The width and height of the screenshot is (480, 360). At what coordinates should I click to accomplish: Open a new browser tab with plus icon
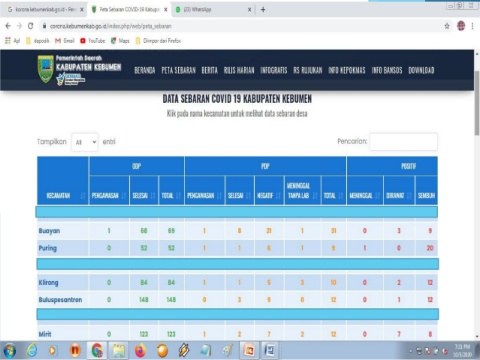coord(263,10)
